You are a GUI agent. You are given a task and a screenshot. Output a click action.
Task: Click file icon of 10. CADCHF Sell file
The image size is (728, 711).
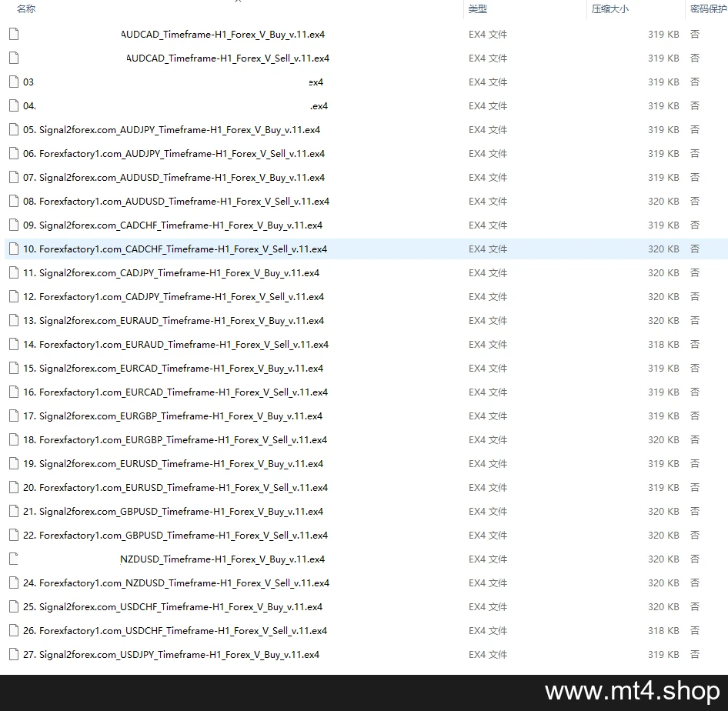tap(14, 249)
